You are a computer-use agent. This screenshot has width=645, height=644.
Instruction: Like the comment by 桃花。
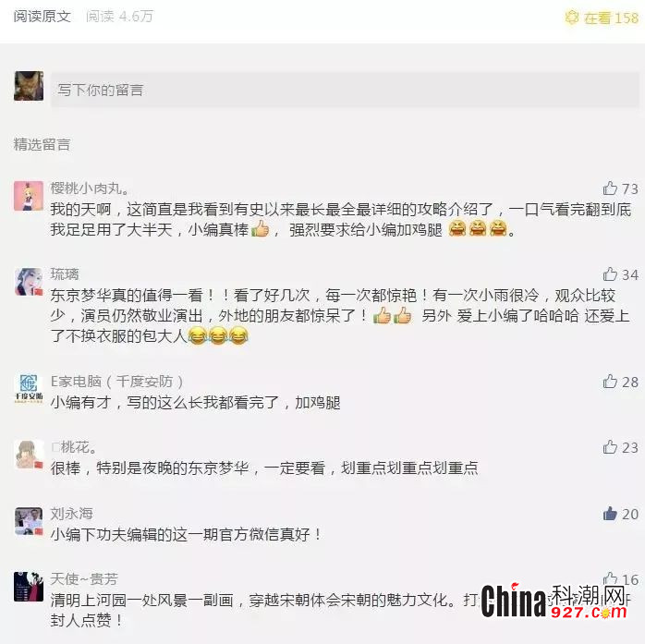point(610,446)
